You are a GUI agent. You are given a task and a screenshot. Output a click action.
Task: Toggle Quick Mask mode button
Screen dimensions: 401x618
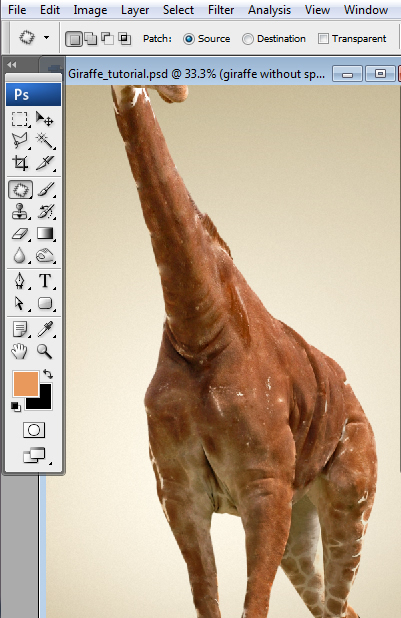tap(34, 430)
